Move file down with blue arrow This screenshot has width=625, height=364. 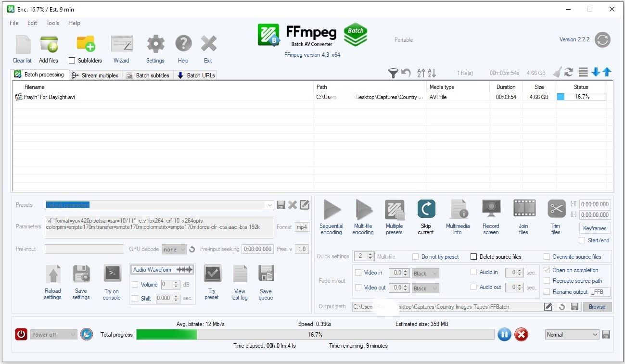(x=596, y=72)
